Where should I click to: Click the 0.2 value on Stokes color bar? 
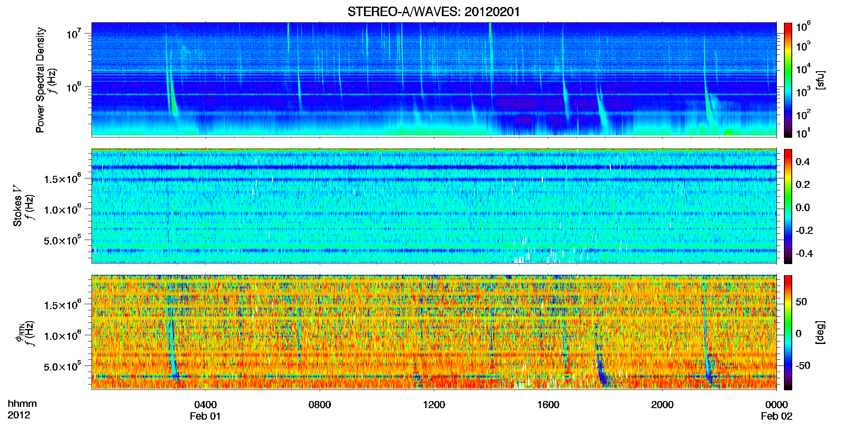tap(803, 185)
